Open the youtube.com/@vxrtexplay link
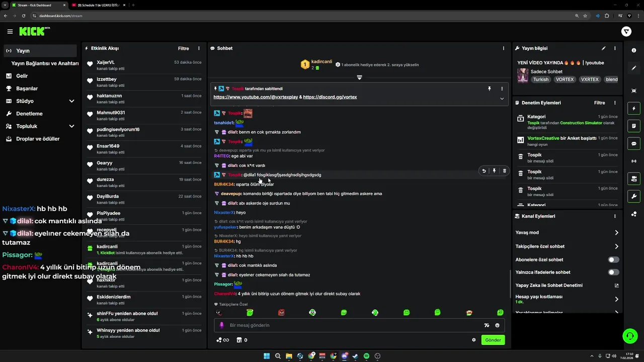This screenshot has height=362, width=644. coord(256,97)
